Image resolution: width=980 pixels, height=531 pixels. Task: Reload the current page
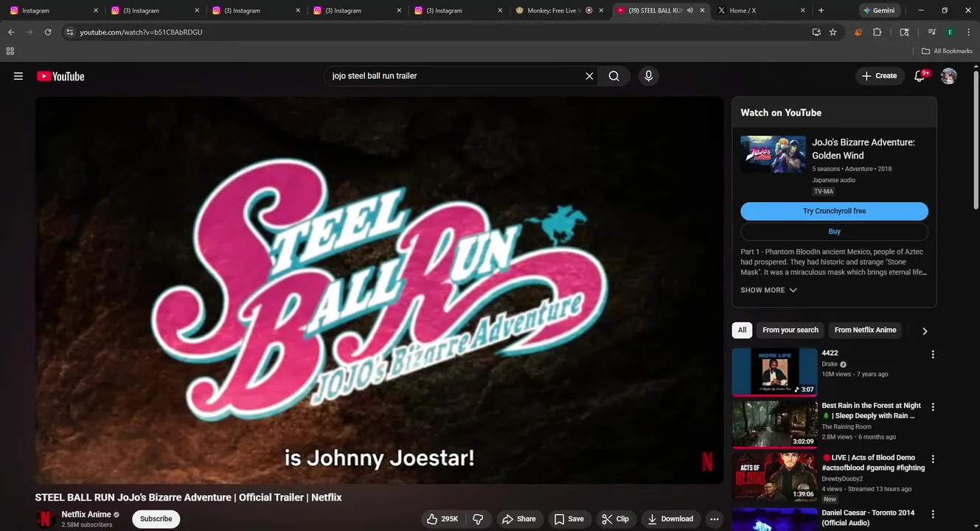click(48, 32)
